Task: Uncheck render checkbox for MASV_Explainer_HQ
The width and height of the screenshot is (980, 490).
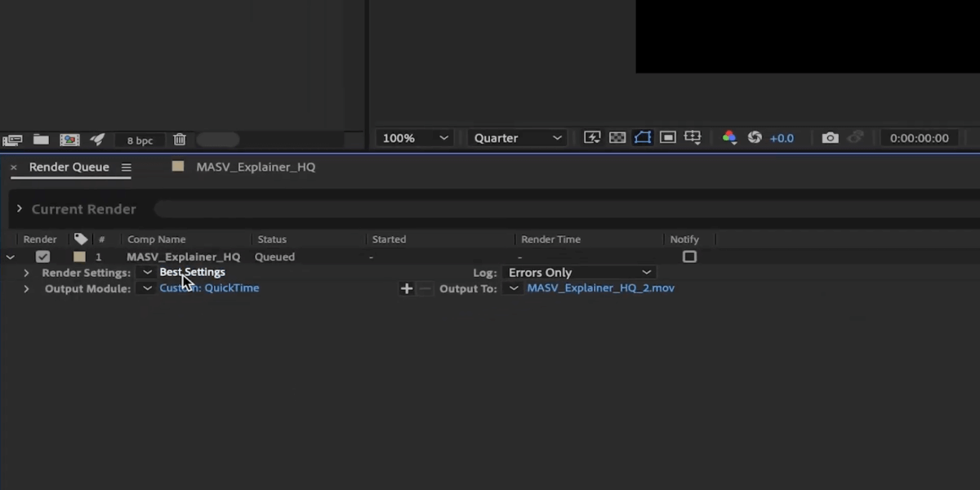Action: pos(43,256)
